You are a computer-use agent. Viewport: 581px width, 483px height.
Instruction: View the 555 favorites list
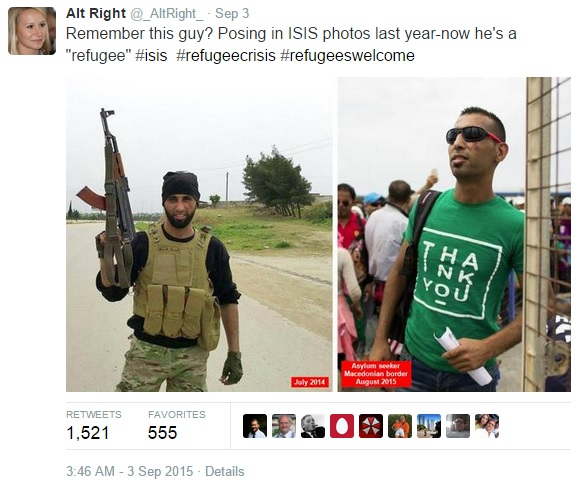[177, 426]
